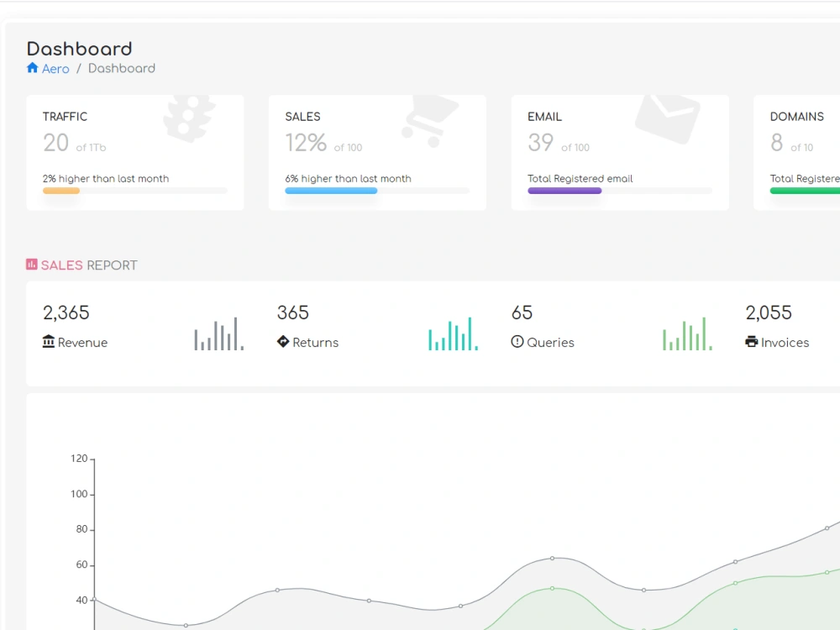Click the Invoices printer icon
Screen dimensions: 840x630
(x=752, y=341)
